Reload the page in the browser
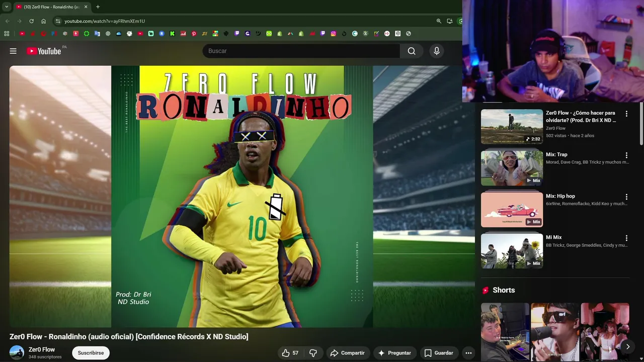This screenshot has height=362, width=644. click(x=31, y=21)
